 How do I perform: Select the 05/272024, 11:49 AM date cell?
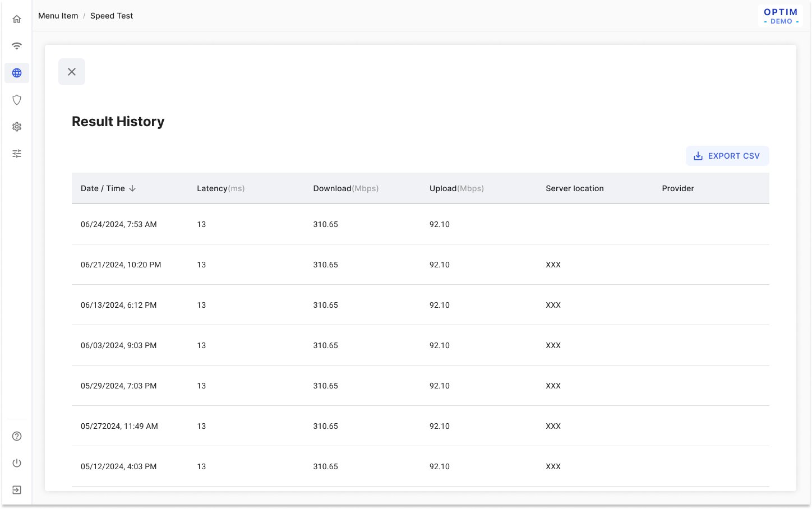pos(119,426)
